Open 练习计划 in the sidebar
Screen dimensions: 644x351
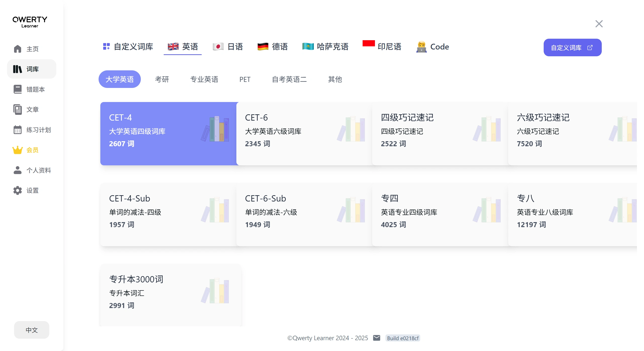pos(32,130)
